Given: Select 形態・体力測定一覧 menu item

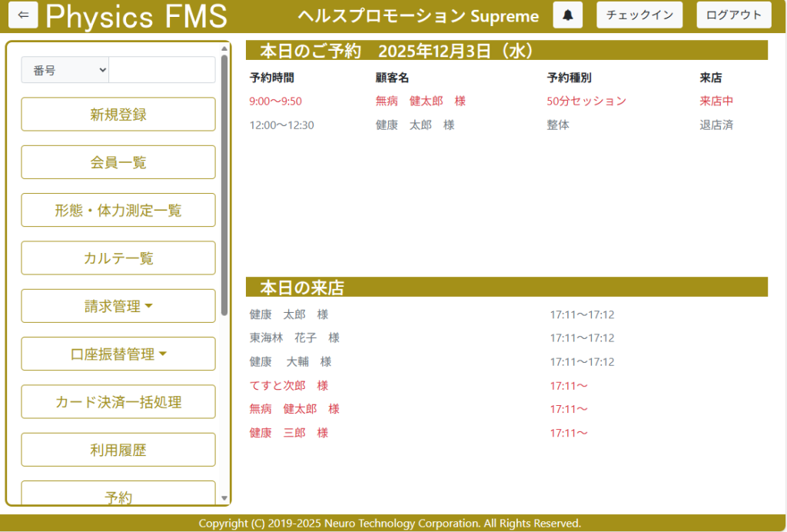Looking at the screenshot, I should (118, 210).
